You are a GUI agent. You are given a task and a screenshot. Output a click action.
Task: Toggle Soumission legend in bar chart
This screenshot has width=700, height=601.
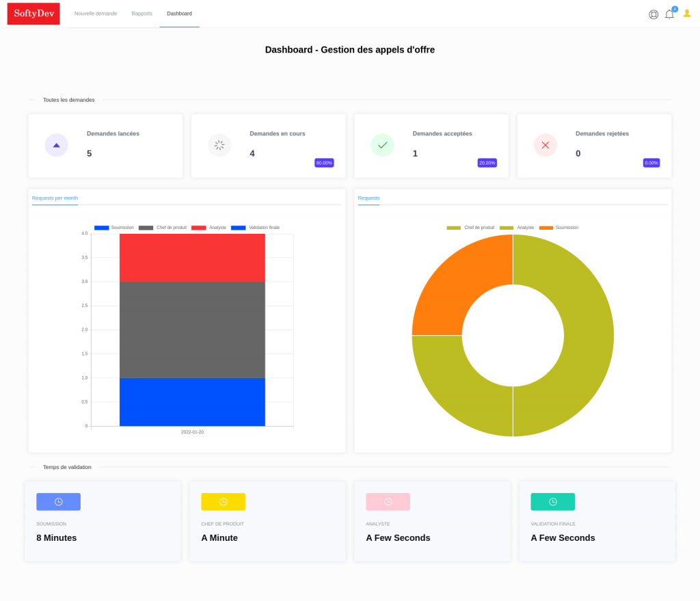[114, 228]
